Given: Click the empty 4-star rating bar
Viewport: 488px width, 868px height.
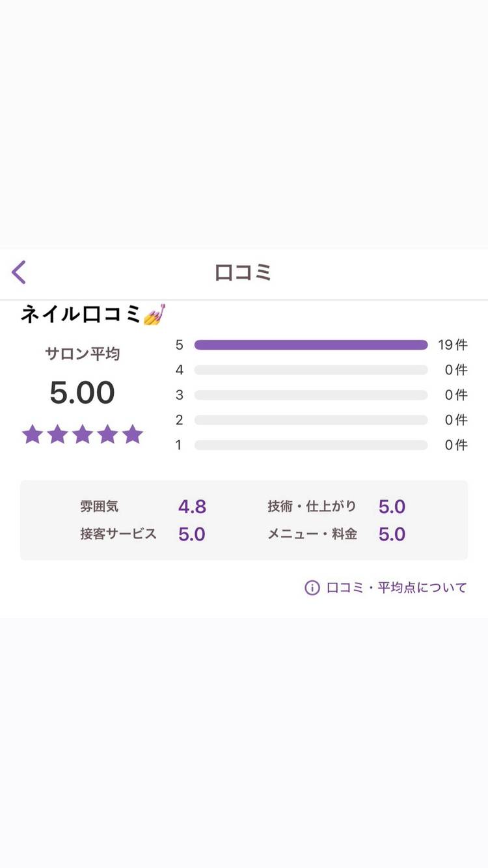Looking at the screenshot, I should (x=310, y=370).
